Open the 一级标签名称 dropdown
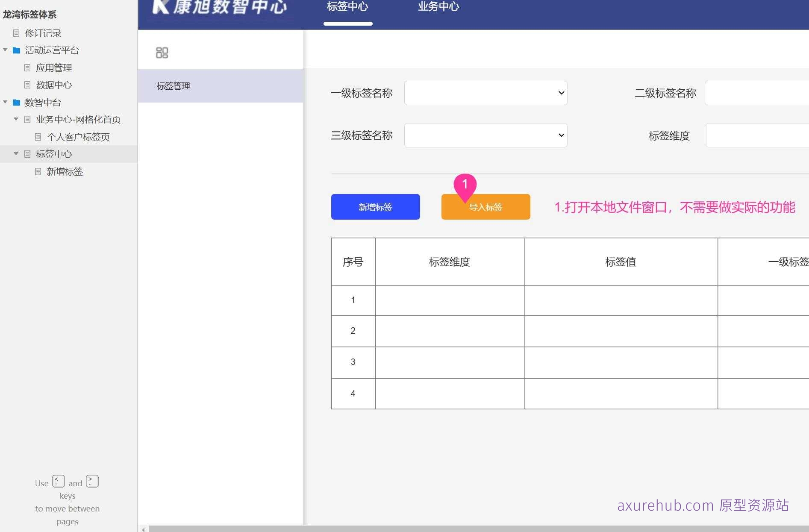 click(485, 93)
